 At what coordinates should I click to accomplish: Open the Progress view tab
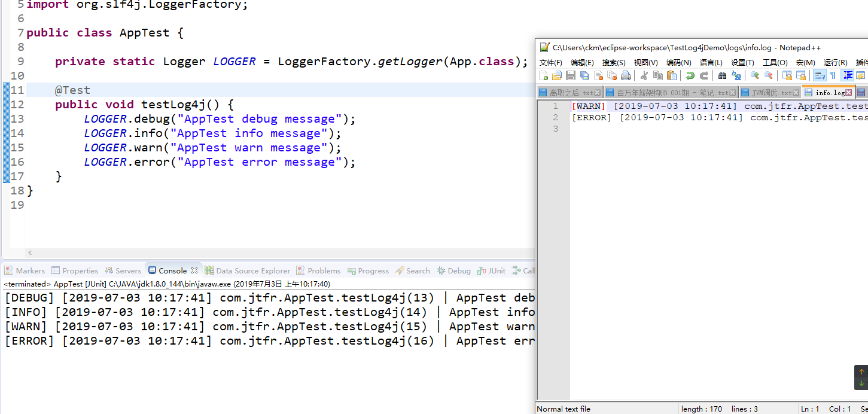point(368,270)
